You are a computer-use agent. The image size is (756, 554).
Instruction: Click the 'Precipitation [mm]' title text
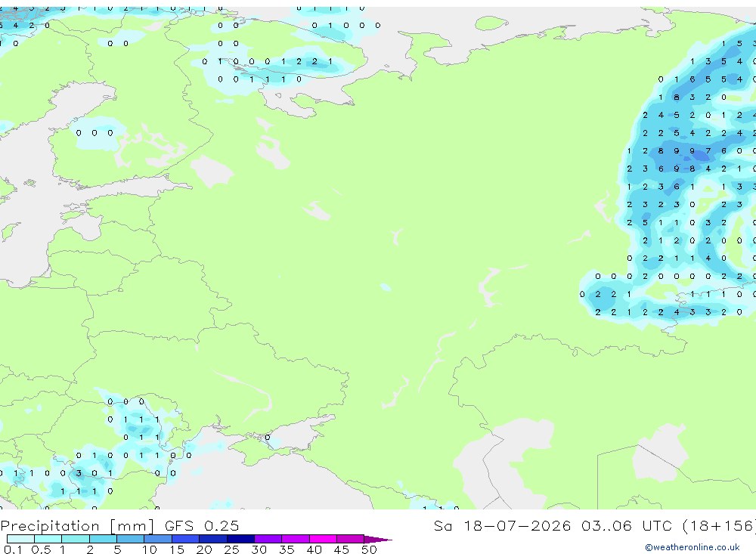(77, 526)
